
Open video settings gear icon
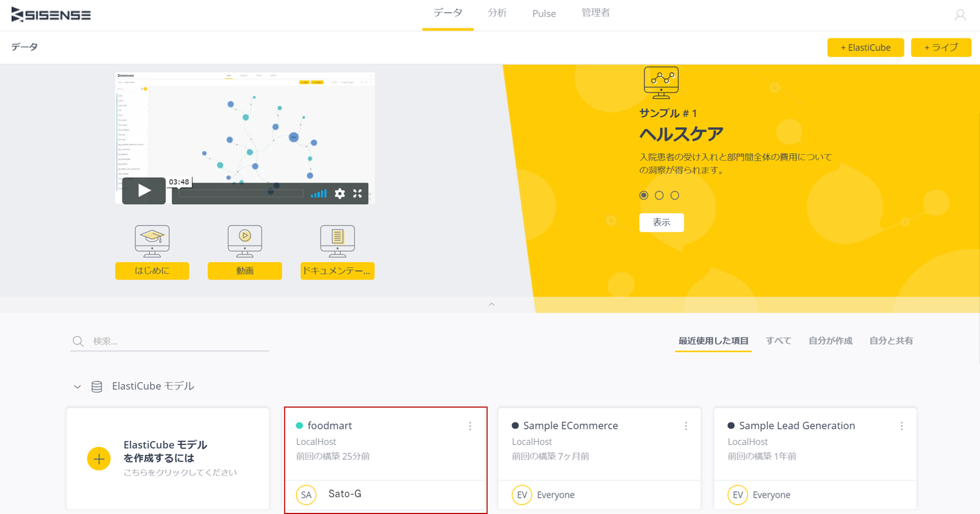click(x=340, y=194)
